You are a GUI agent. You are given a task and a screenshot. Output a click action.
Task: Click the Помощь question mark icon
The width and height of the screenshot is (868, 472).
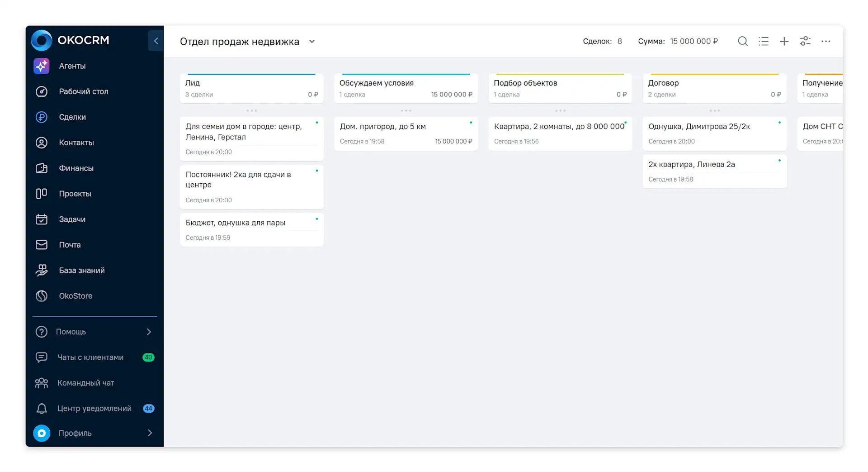42,332
